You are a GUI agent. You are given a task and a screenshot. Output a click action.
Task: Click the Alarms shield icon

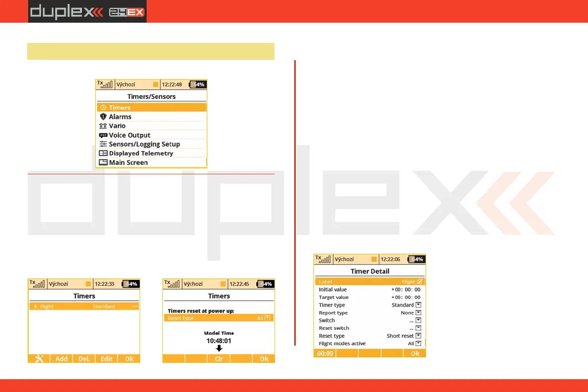(103, 117)
